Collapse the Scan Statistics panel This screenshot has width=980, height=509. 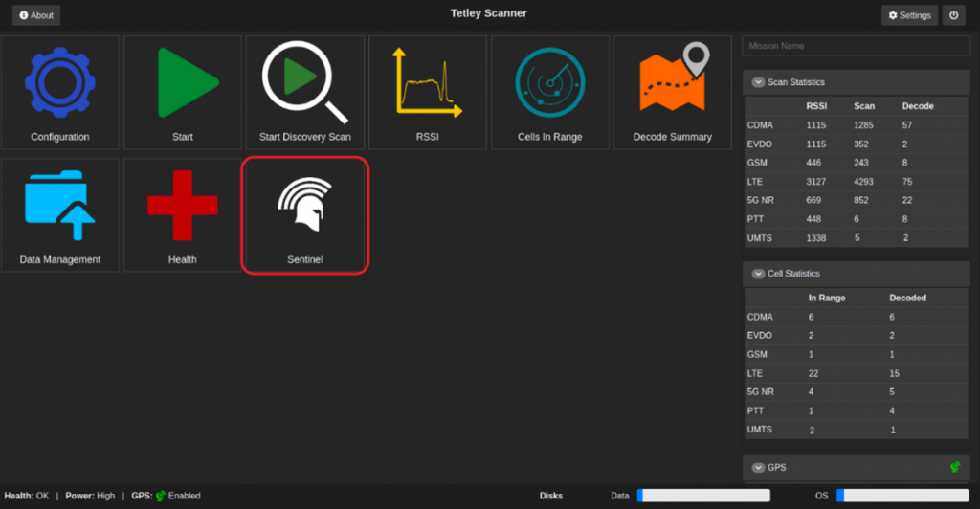click(x=759, y=83)
